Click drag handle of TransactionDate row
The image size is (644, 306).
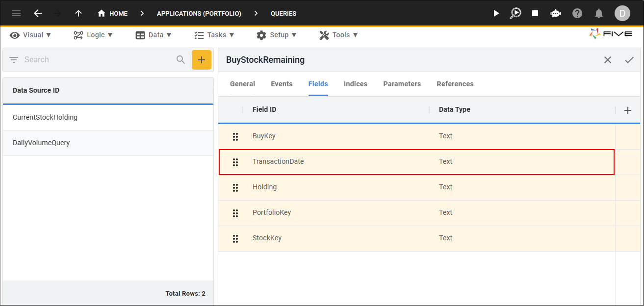point(235,162)
